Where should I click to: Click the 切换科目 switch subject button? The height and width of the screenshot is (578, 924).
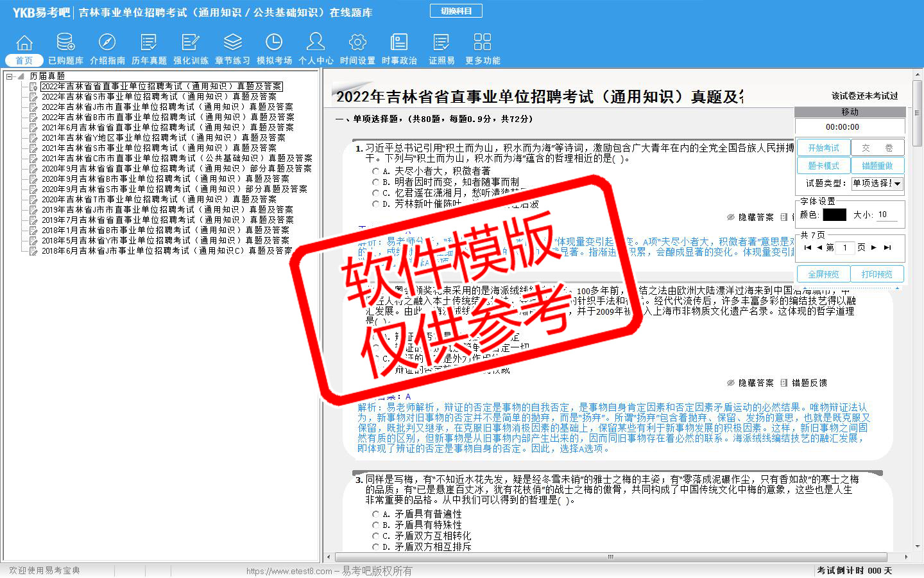pyautogui.click(x=456, y=11)
